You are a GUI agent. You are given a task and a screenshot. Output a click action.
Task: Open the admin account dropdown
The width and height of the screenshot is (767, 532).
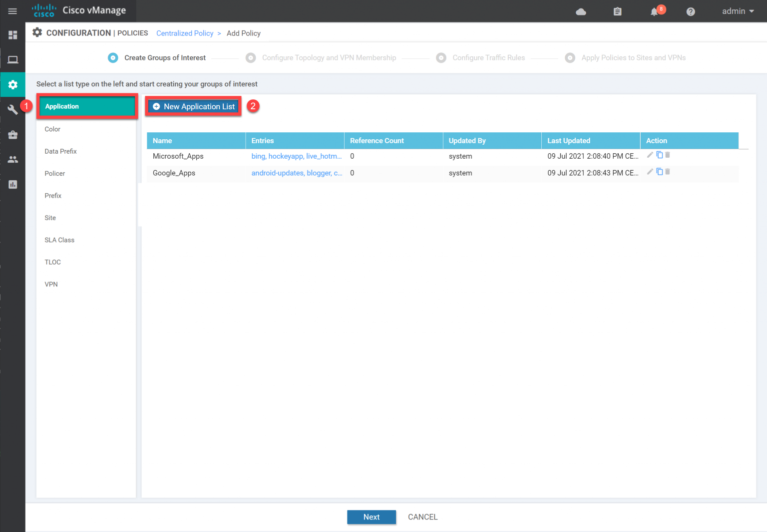pos(738,11)
